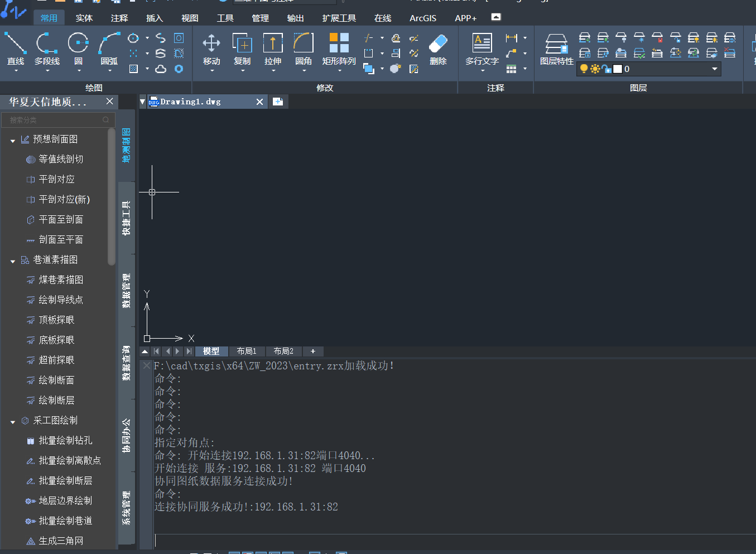Select the 多段线 polyline tool
Screen dimensions: 756x554
pos(47,49)
